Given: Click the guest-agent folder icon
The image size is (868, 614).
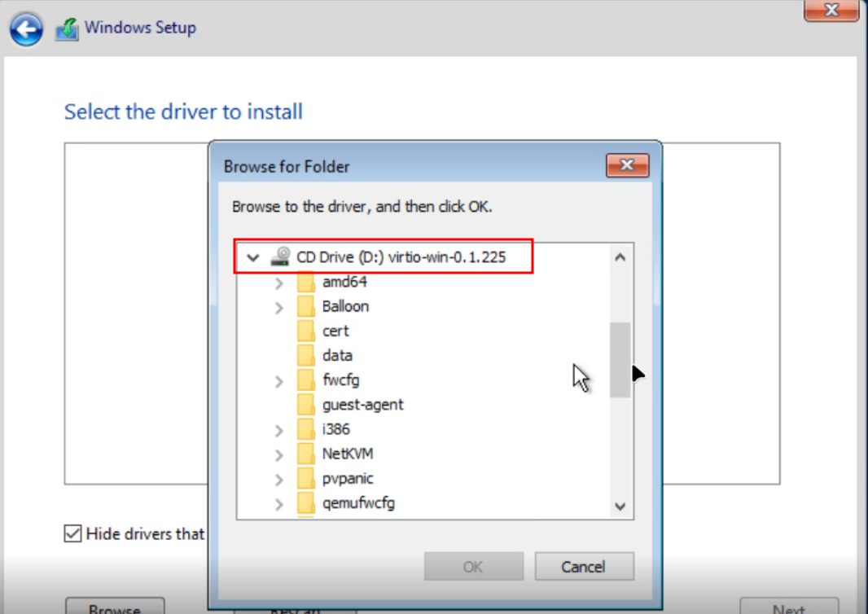Looking at the screenshot, I should pos(306,405).
